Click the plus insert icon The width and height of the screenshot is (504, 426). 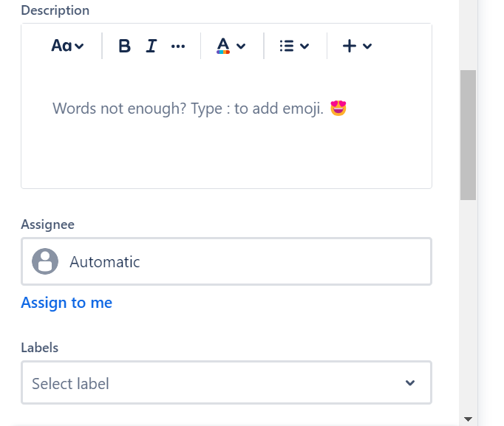click(350, 46)
